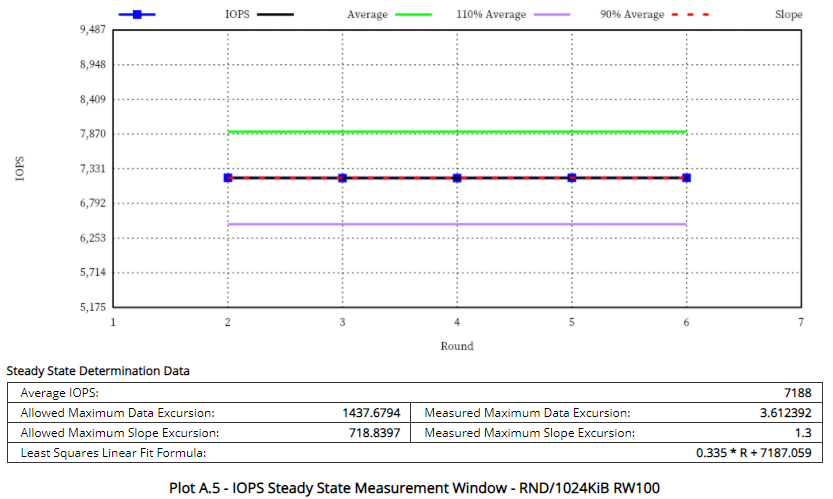Click the IOPS data point at round 5
Image resolution: width=833 pixels, height=499 pixels.
point(572,177)
